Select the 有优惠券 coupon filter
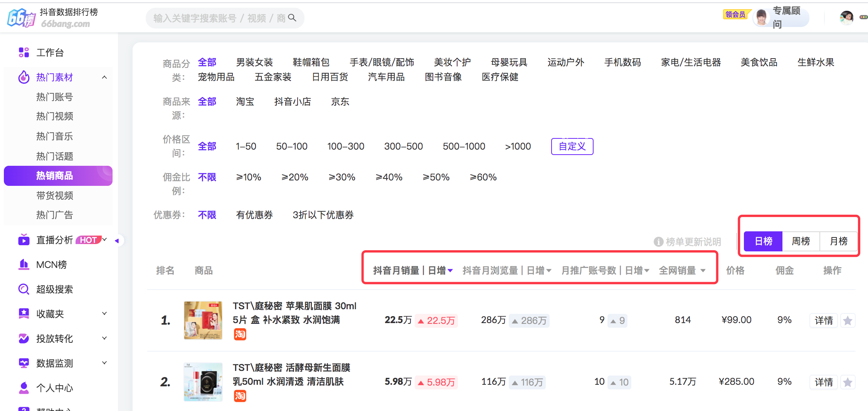 coord(254,215)
